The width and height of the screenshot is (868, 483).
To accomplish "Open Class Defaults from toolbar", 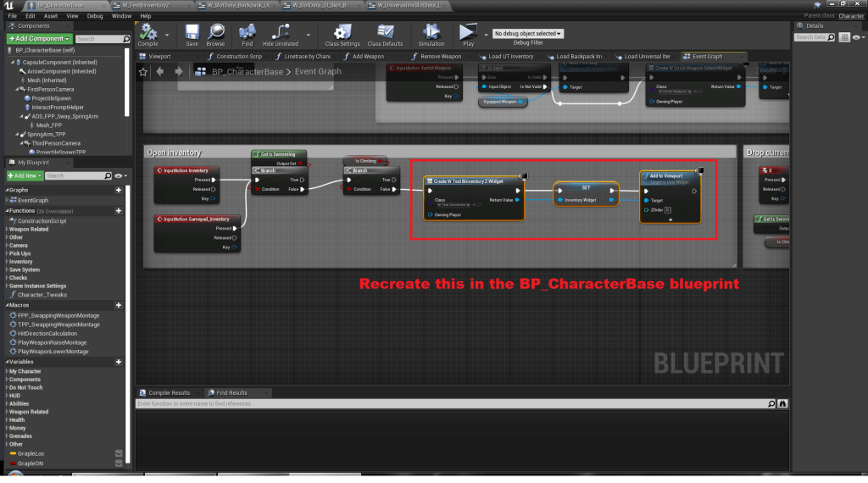I will coord(385,33).
